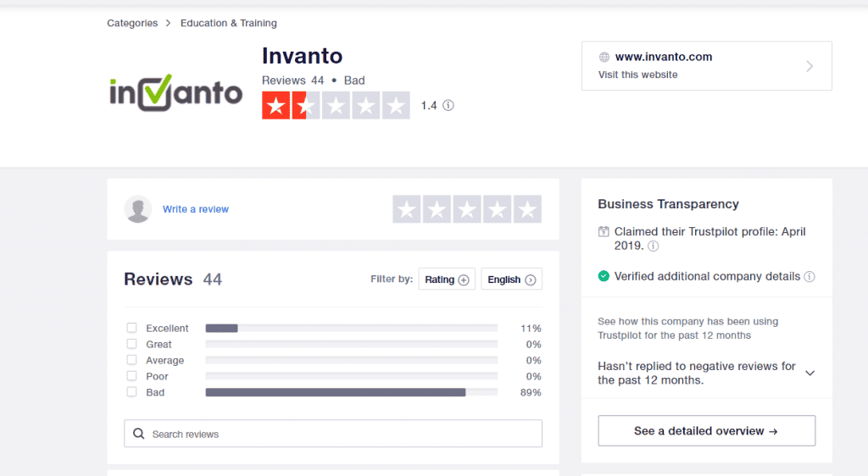Check the Average rating checkbox
Viewport: 868px width, 476px height.
(131, 360)
